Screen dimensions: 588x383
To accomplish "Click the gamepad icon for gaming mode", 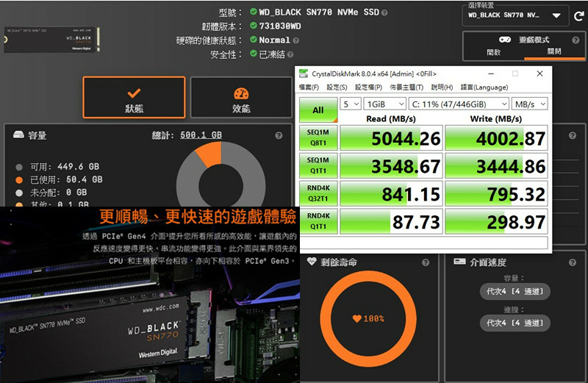I will 505,40.
